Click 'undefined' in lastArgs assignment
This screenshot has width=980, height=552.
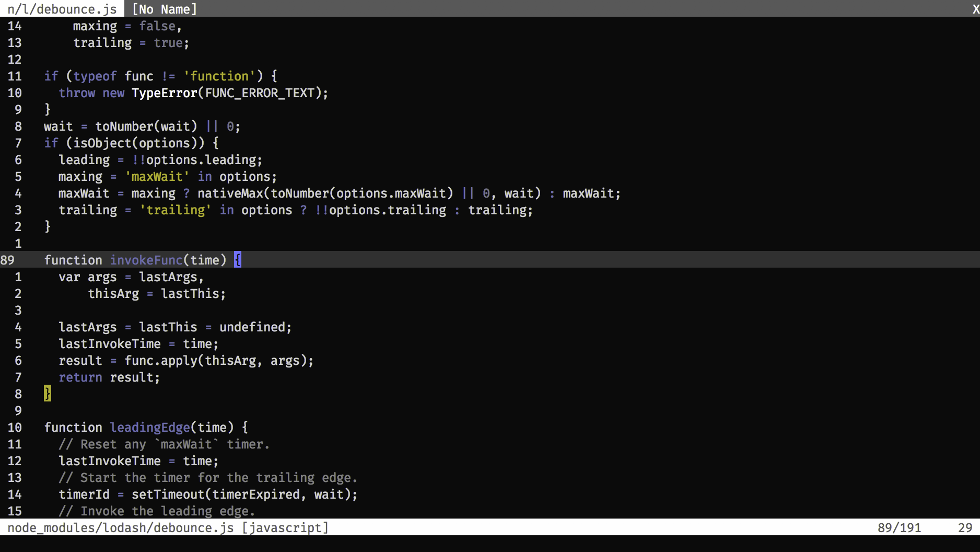(252, 327)
